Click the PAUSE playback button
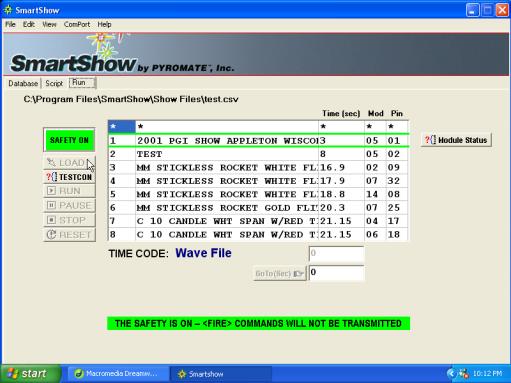This screenshot has width=511, height=383. tap(69, 205)
